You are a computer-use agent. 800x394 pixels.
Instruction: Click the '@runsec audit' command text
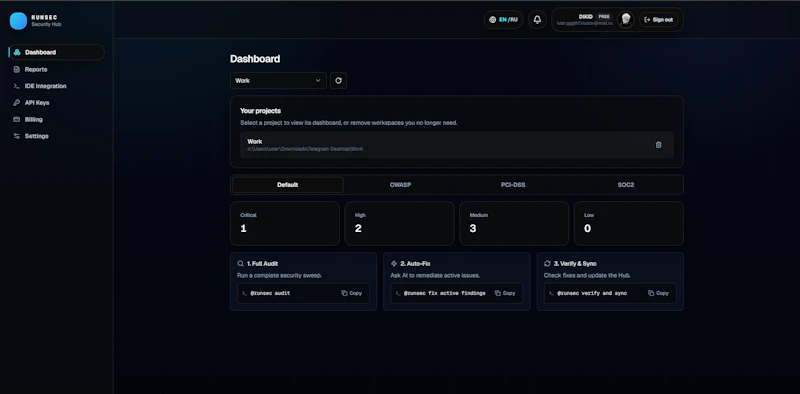click(x=270, y=293)
